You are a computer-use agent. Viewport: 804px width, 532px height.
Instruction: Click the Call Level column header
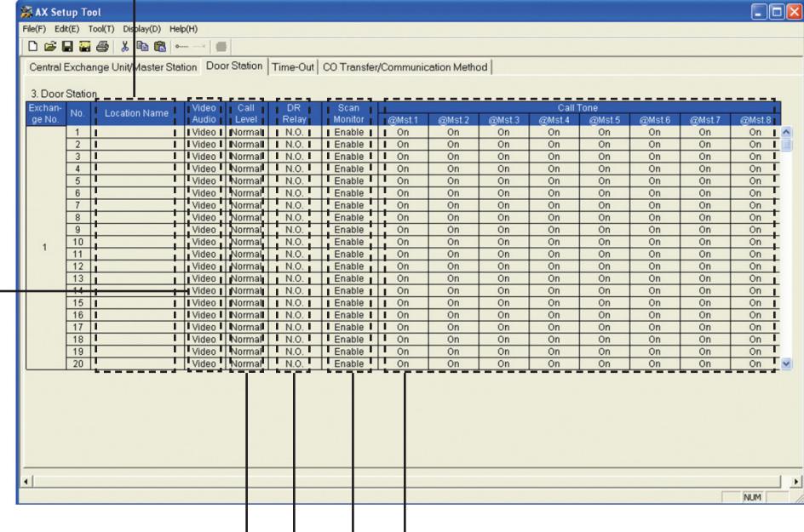click(x=246, y=113)
